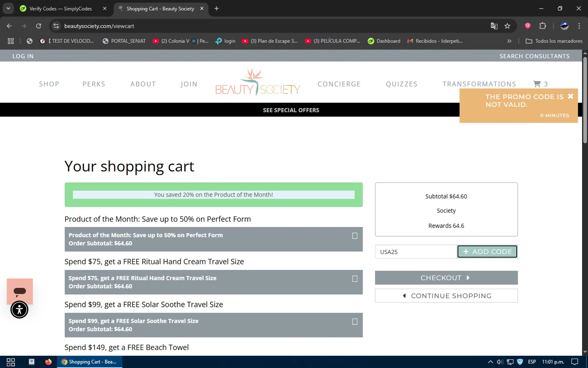Click the ADD CODE button
This screenshot has height=368, width=588.
point(487,251)
